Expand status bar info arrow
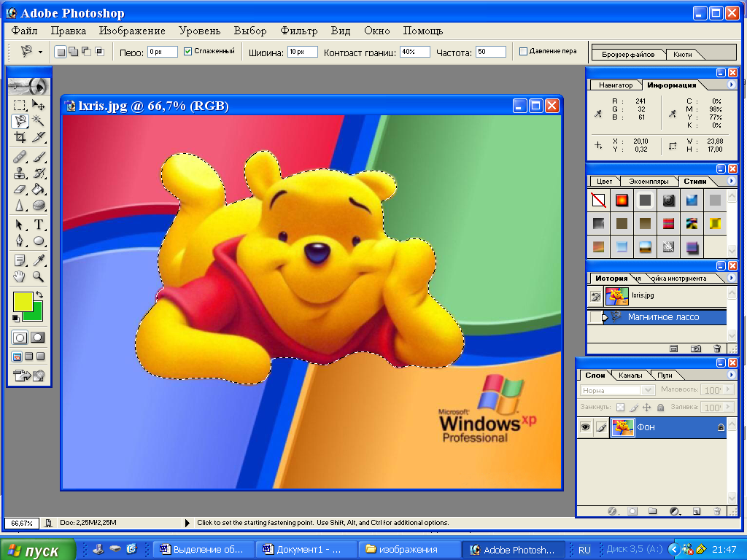747x560 pixels. point(187,522)
